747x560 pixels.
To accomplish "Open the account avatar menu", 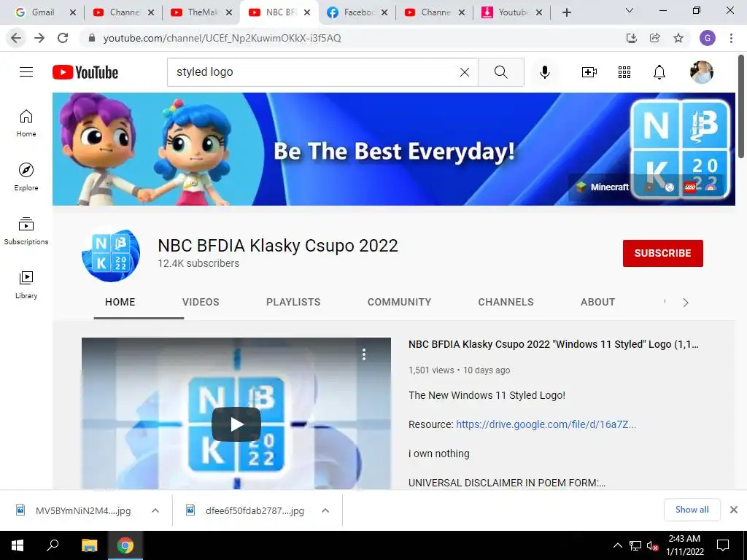I will (x=701, y=72).
